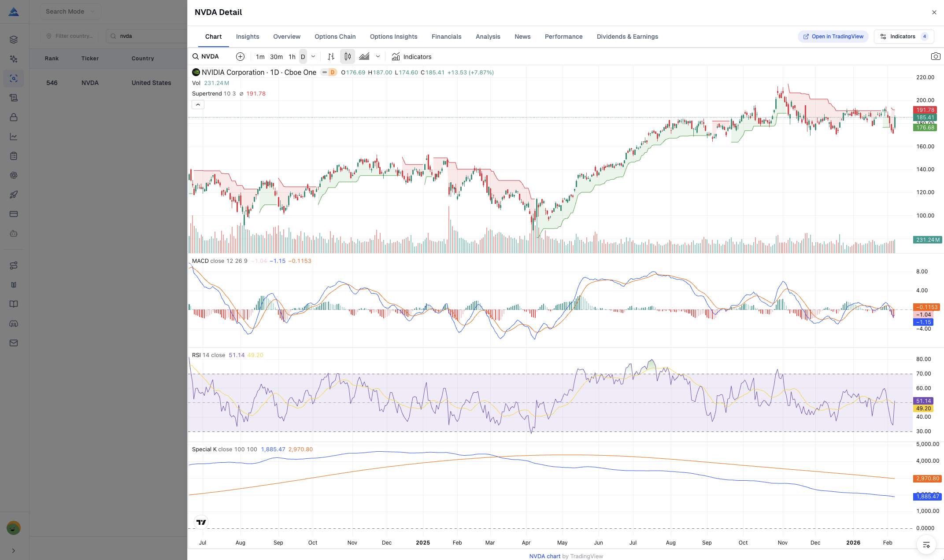944x560 pixels.
Task: Collapse the Supertrend indicator legend
Action: tap(198, 104)
